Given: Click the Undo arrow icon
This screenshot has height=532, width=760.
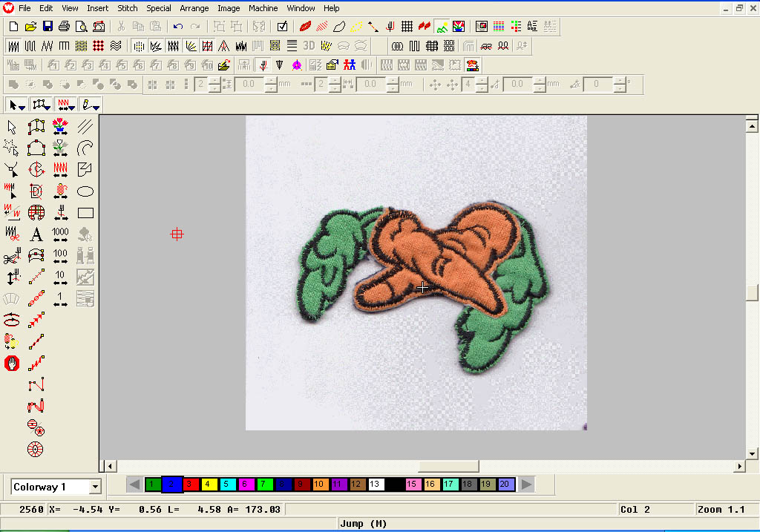Looking at the screenshot, I should (x=178, y=27).
